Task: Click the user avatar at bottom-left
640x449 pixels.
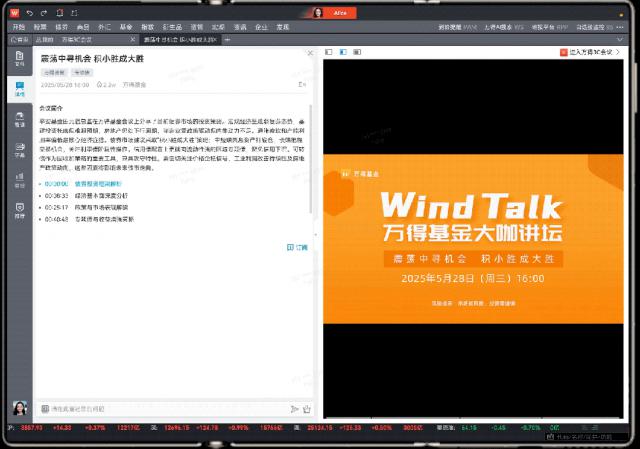Action: 19,408
